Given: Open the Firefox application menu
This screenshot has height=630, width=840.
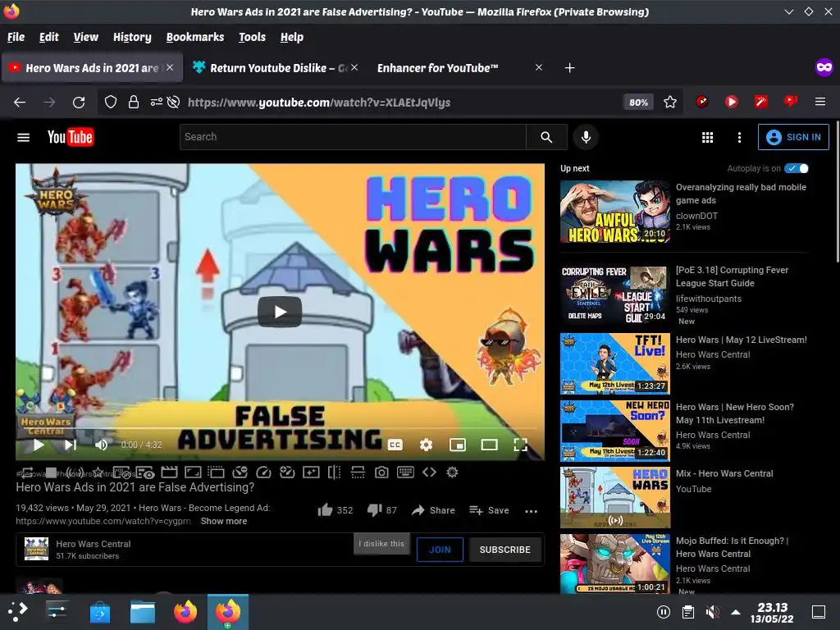Looking at the screenshot, I should (x=819, y=102).
